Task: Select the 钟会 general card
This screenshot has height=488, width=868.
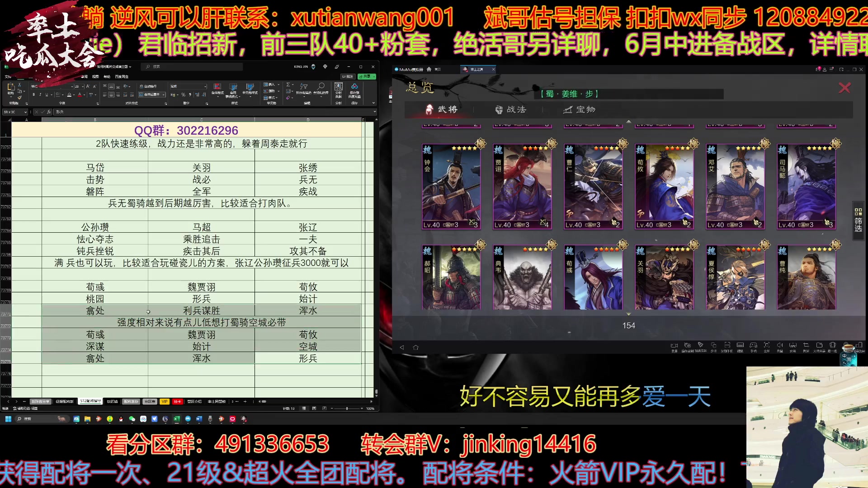Action: tap(451, 187)
